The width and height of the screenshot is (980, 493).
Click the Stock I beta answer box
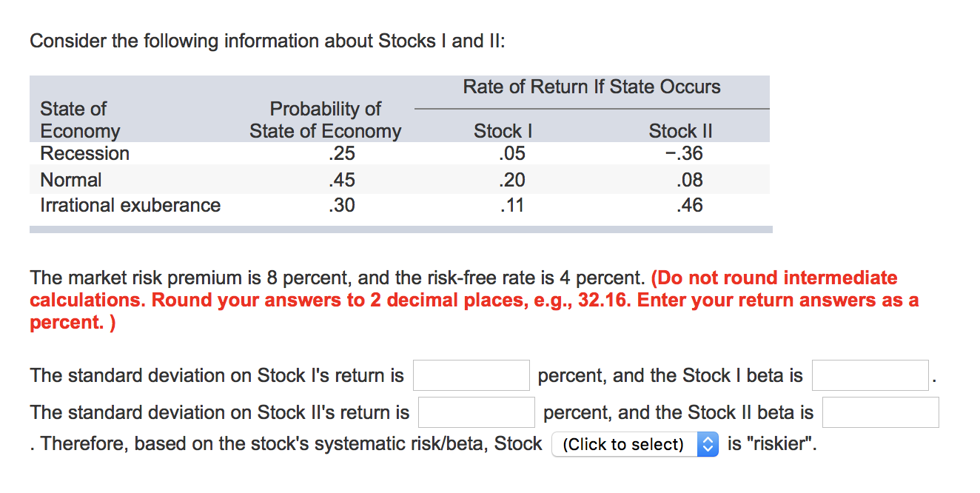click(x=870, y=375)
